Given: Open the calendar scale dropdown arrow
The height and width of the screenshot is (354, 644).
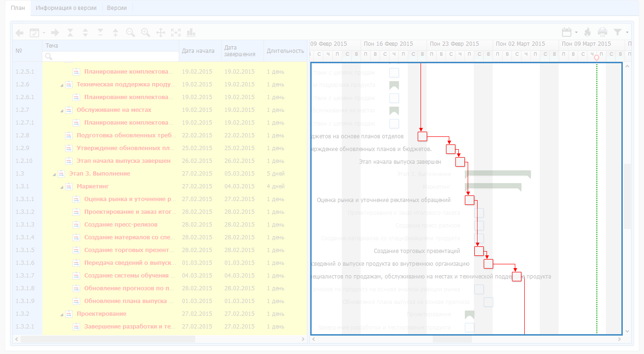Looking at the screenshot, I should coord(576,33).
